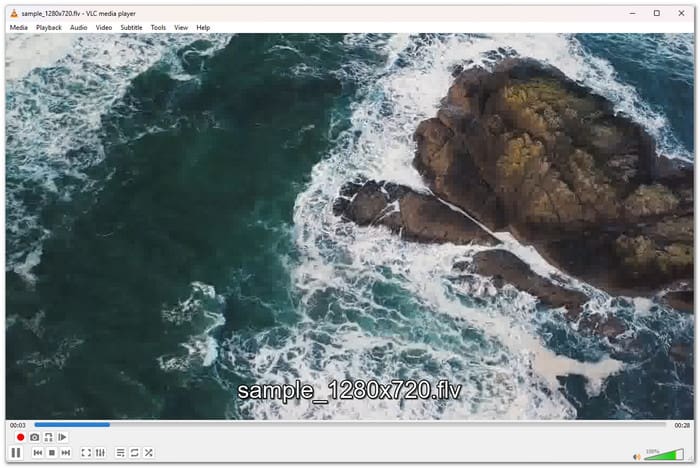
Task: Adjust the green volume slider
Action: click(x=664, y=455)
